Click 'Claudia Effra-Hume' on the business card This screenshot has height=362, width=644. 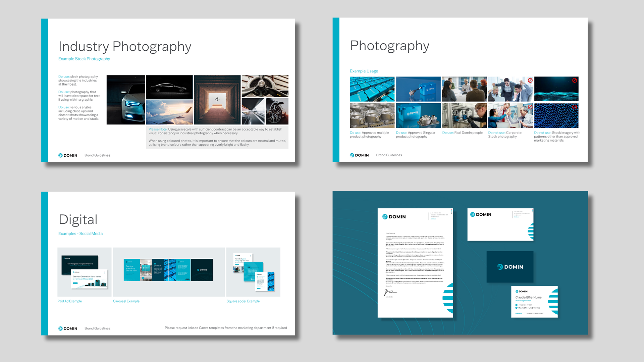528,297
